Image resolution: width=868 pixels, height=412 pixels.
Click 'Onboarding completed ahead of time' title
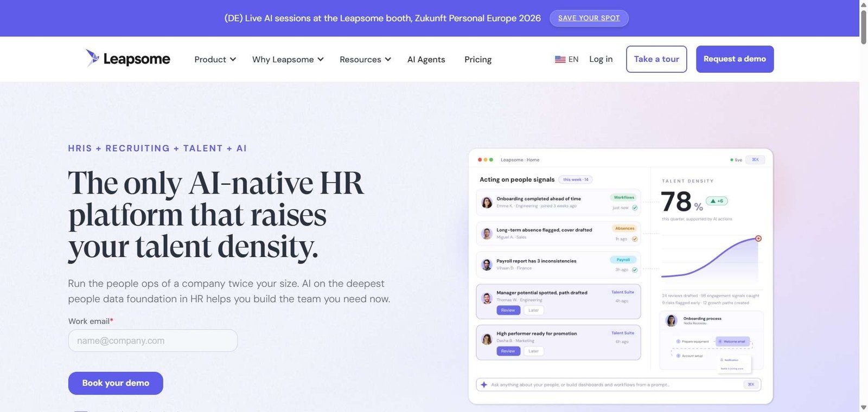[x=539, y=199]
